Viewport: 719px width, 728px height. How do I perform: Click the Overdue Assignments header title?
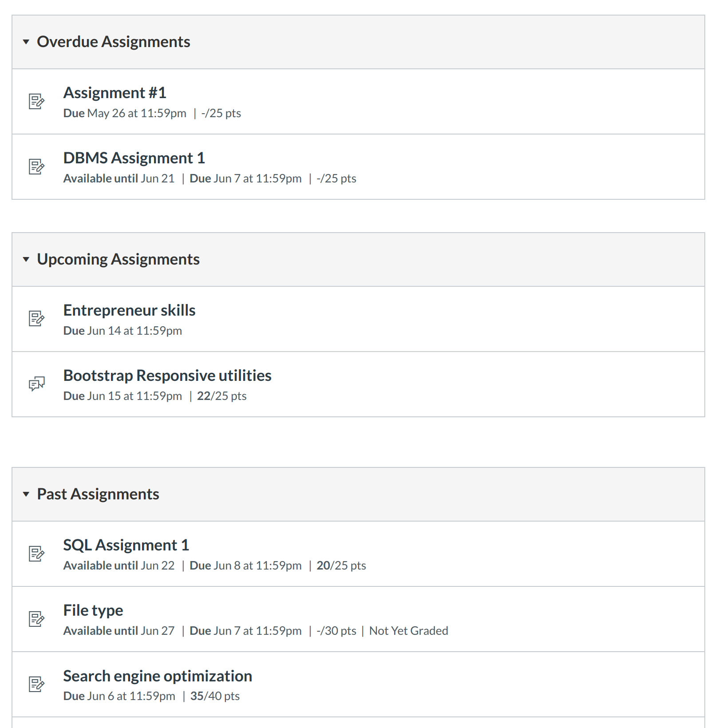pos(114,42)
